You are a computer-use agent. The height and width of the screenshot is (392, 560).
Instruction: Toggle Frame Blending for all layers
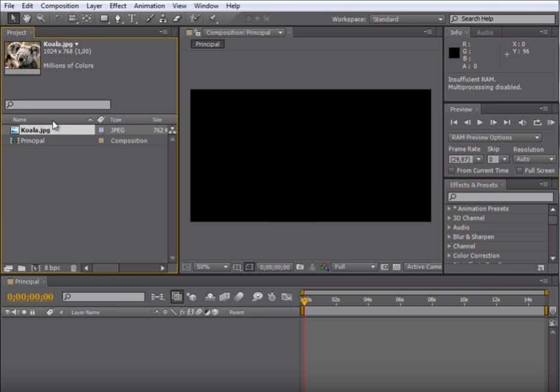click(x=225, y=297)
